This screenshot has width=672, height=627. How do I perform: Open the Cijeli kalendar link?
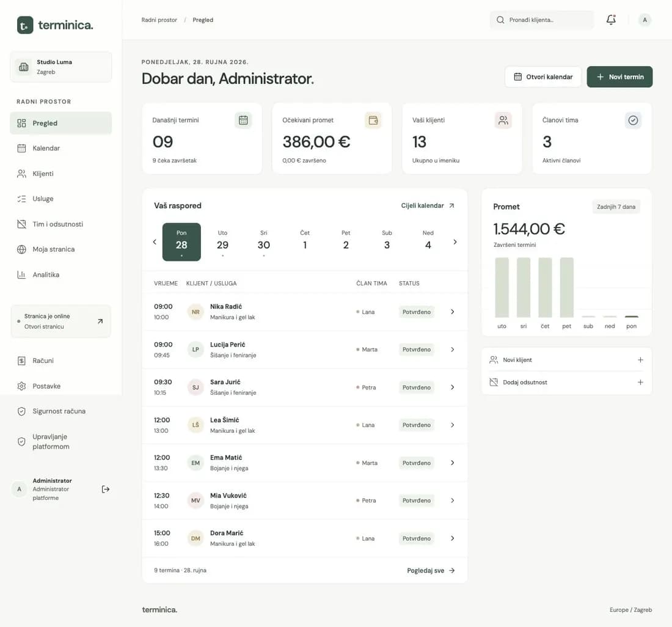[x=428, y=206]
